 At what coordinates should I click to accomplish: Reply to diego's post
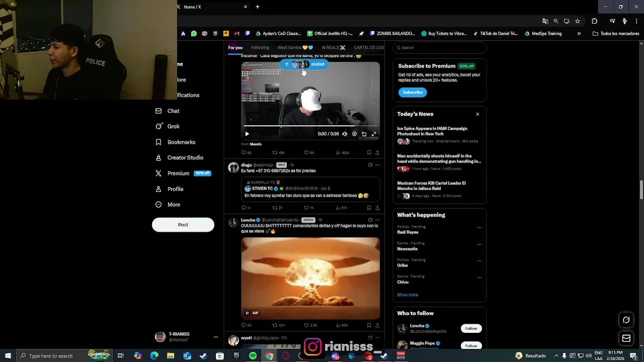coord(246,208)
